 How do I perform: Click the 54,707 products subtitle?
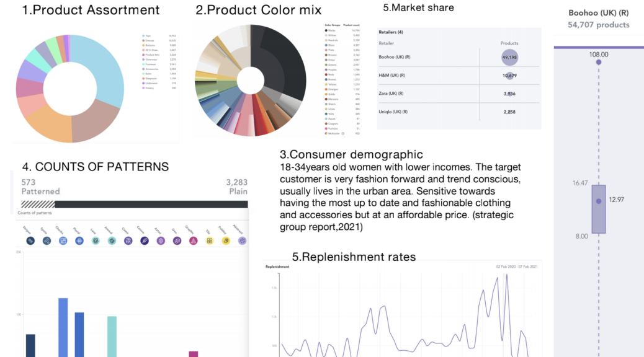click(599, 25)
